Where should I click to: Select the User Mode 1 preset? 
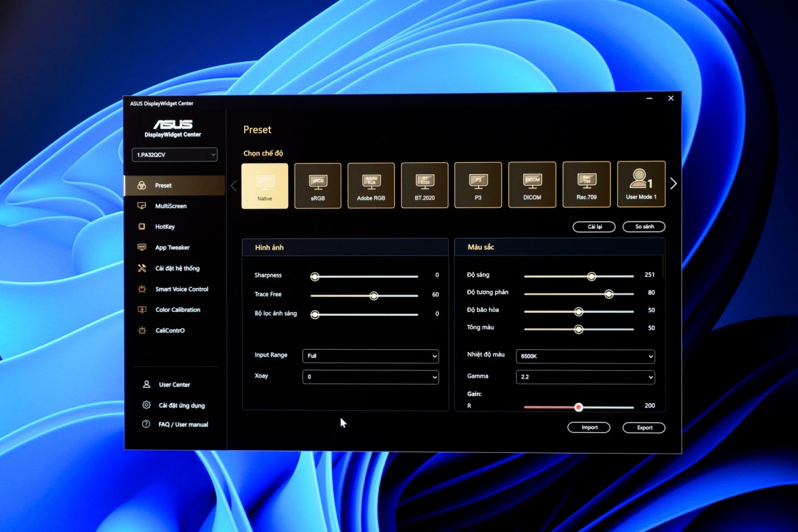click(x=640, y=185)
